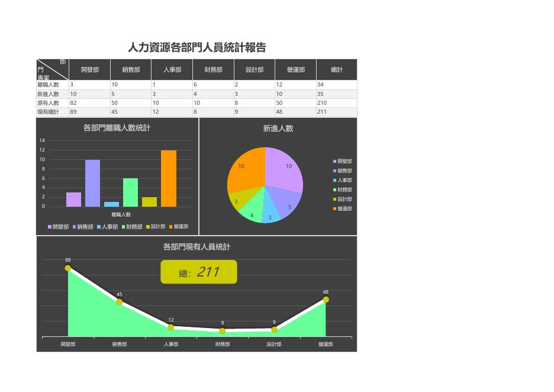Screen dimensions: 554x392
Task: Click the 設計部 swatch in the bar chart legend
Action: pos(148,227)
